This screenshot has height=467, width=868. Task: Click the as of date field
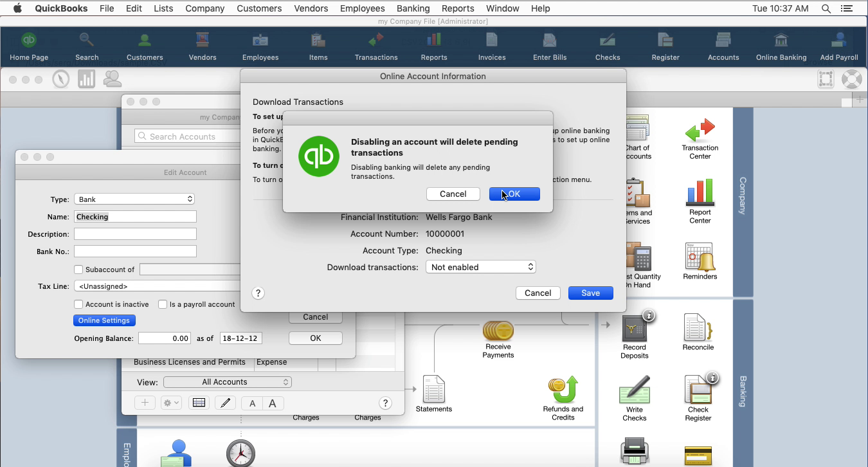click(240, 338)
